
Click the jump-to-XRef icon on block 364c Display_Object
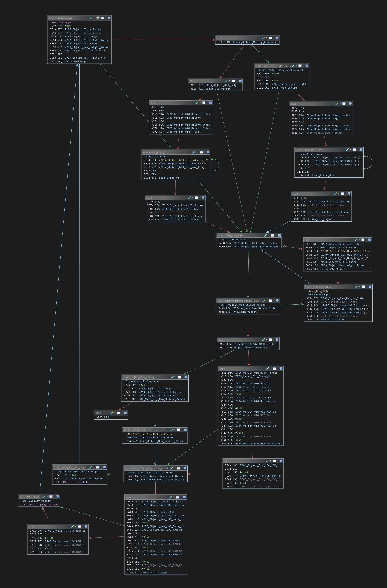[x=98, y=18]
